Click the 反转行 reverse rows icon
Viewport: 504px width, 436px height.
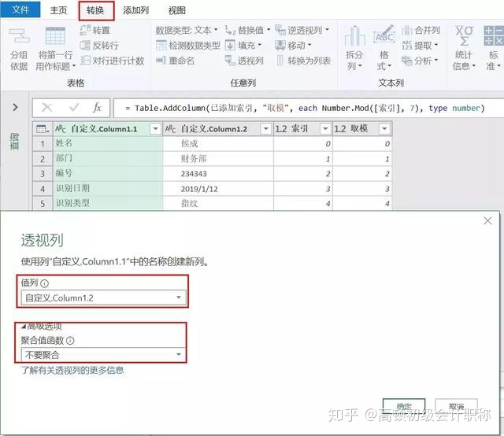(84, 45)
